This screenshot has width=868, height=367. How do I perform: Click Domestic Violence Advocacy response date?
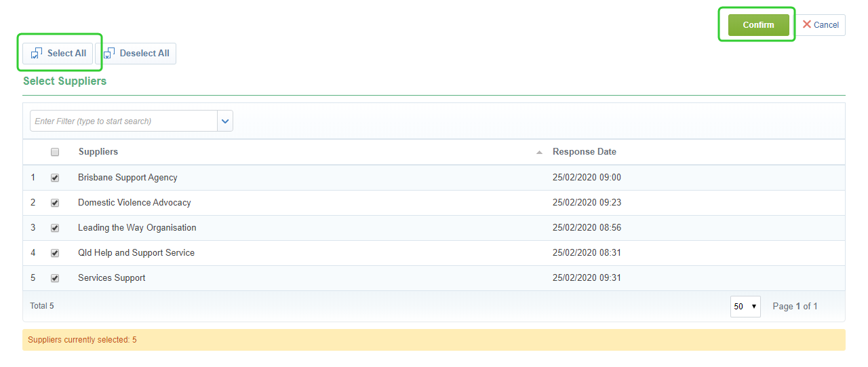587,203
